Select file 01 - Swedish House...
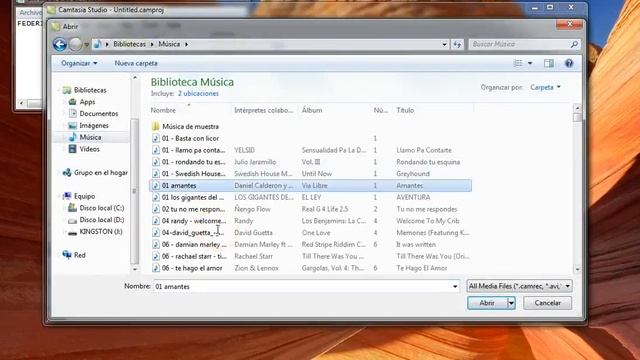This screenshot has width=640, height=360. (189, 174)
